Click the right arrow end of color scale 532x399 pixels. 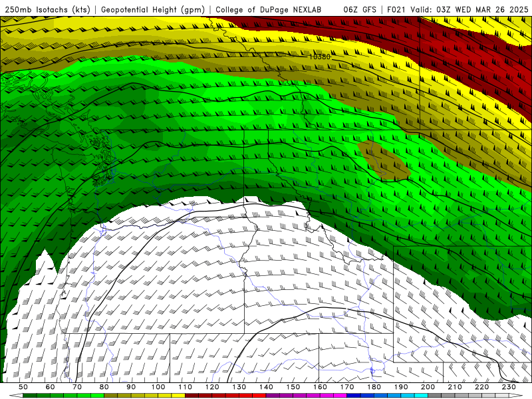pos(516,396)
